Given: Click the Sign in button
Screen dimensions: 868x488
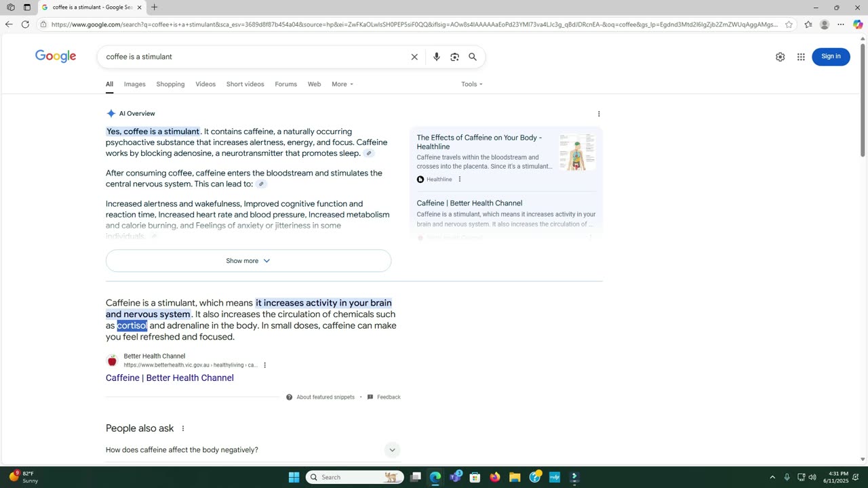Looking at the screenshot, I should tap(831, 56).
